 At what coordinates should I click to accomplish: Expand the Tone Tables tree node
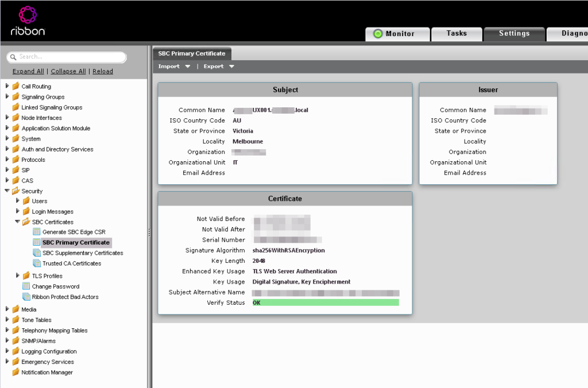(7, 319)
